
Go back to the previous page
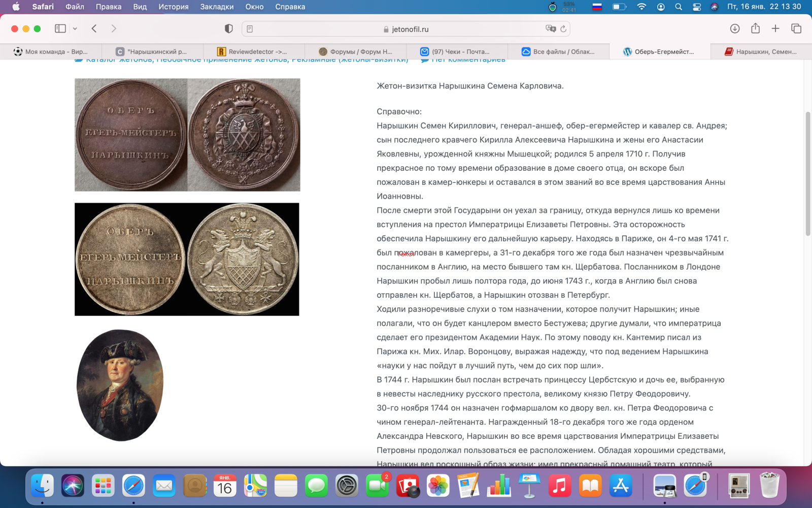point(94,28)
